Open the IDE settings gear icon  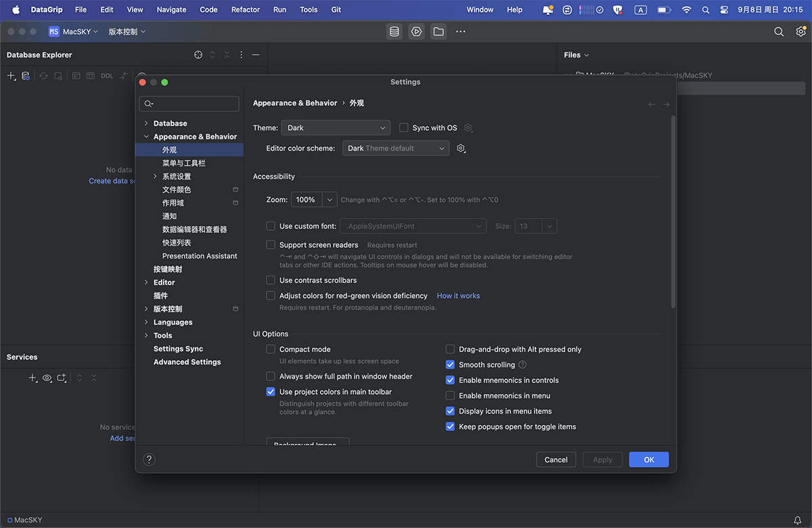[x=800, y=32]
